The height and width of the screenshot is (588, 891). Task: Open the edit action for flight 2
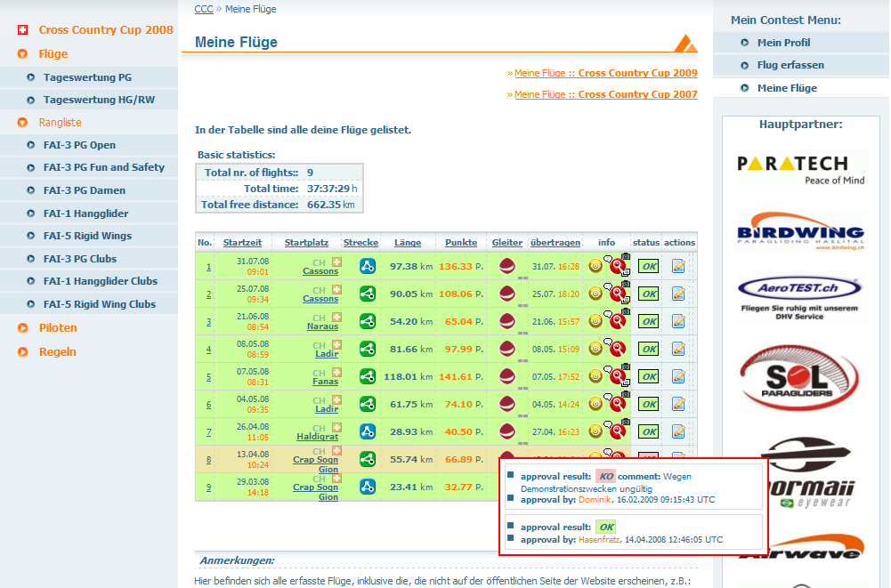678,294
